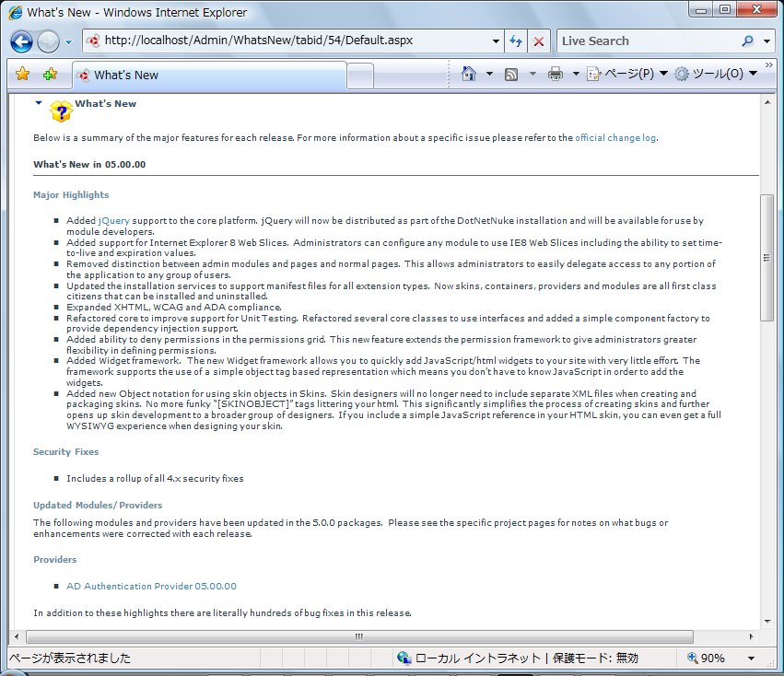Click the horizontal scrollbar left arrow

(x=17, y=636)
